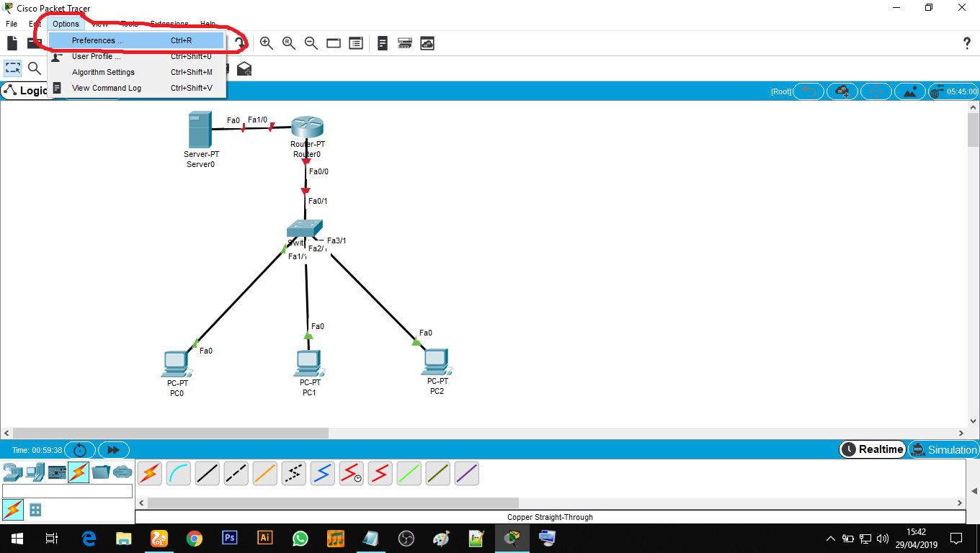Open User Profile menu entry
The image size is (980, 553).
(x=137, y=56)
